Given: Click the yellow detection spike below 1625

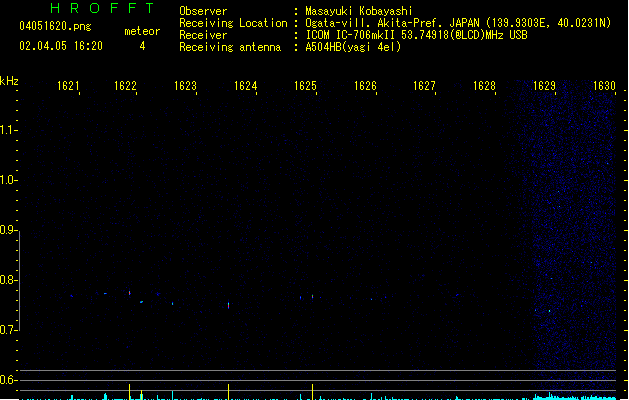Looking at the screenshot, I should point(312,392).
